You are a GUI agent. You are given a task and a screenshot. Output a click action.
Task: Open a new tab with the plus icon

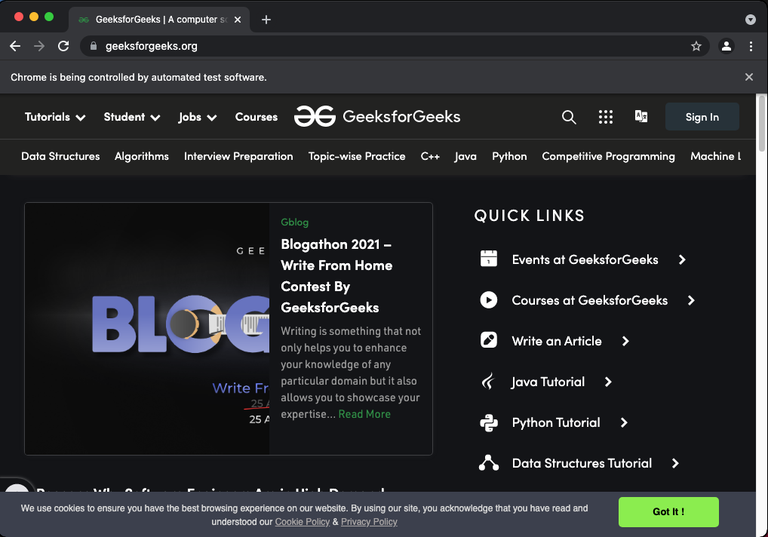[266, 20]
